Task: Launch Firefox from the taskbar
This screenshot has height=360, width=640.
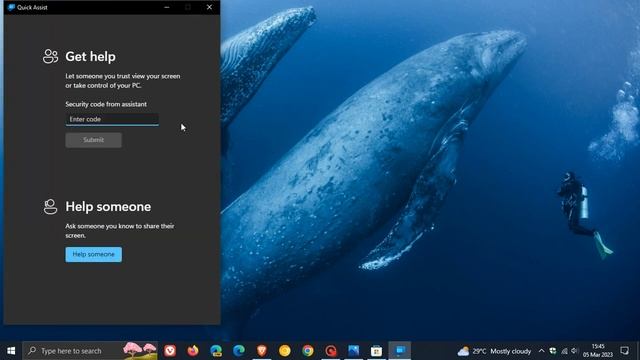Action: point(193,351)
